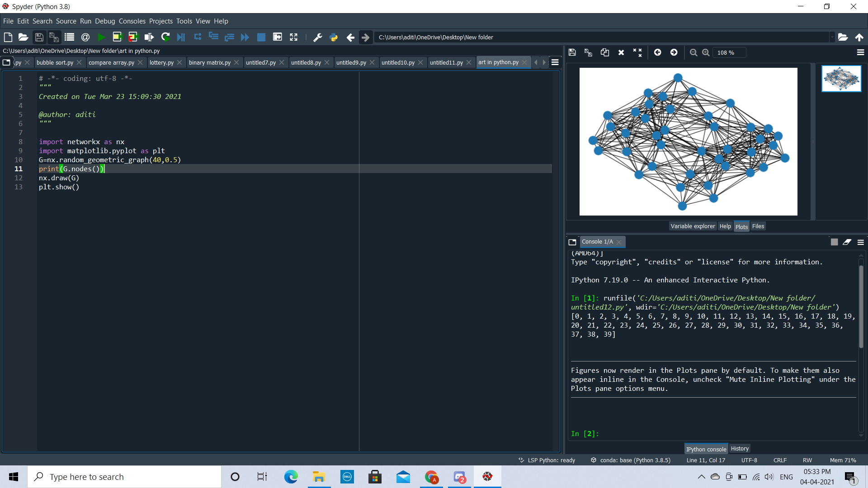The width and height of the screenshot is (868, 488).
Task: Switch to the Variable explorer tab
Action: (x=693, y=226)
